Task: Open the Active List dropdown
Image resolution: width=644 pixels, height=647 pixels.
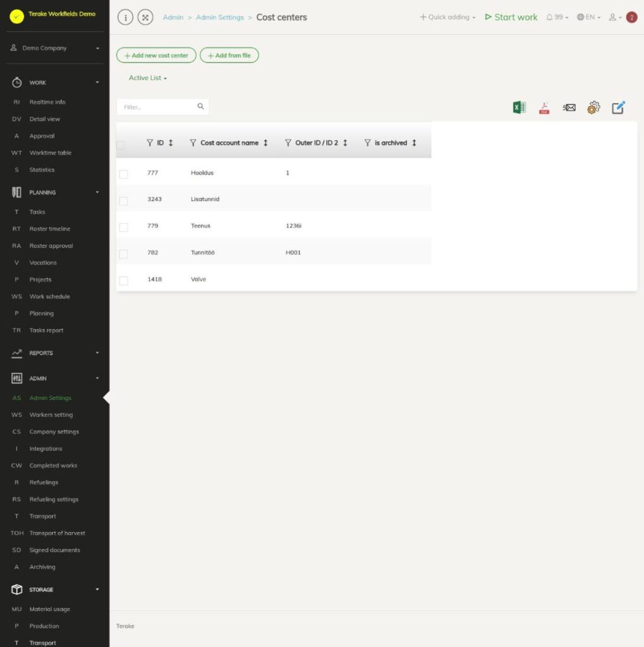Action: [x=148, y=78]
